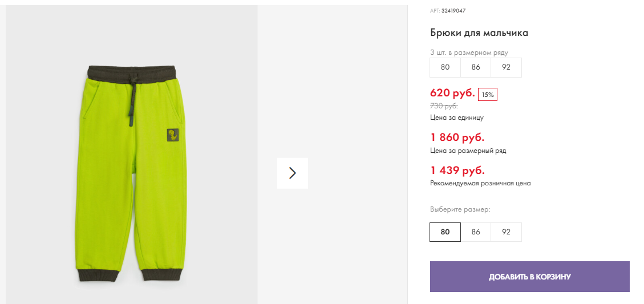The width and height of the screenshot is (644, 304).
Task: Choose size 86 under Выберите размер
Action: (x=476, y=232)
